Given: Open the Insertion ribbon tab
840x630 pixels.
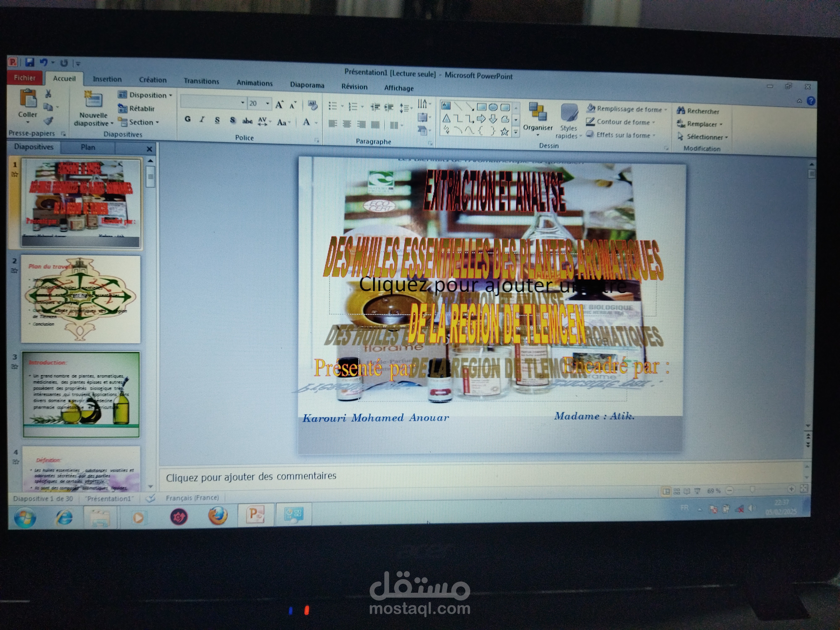Looking at the screenshot, I should (107, 79).
